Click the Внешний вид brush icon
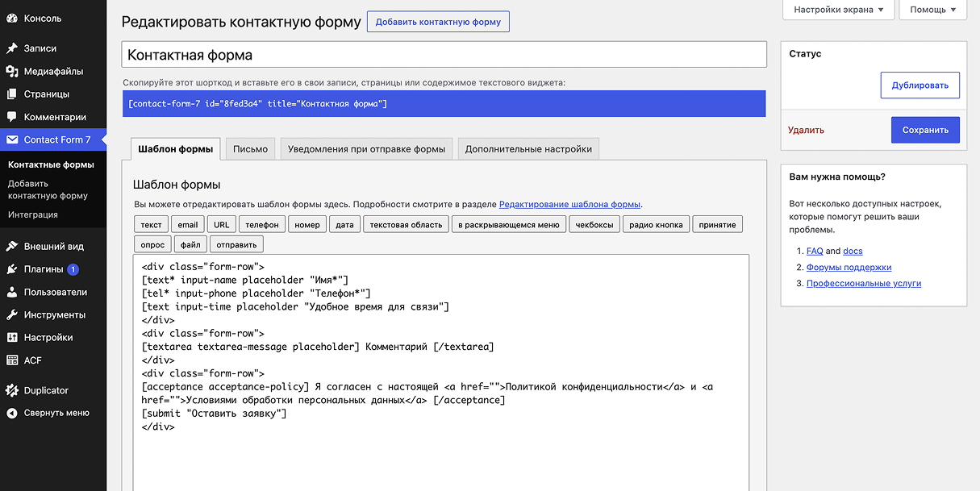The width and height of the screenshot is (980, 491). (12, 246)
